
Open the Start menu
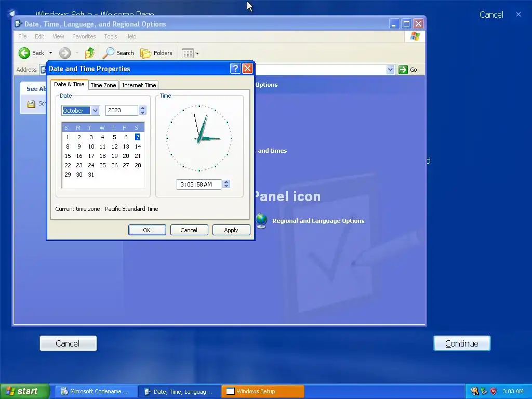tap(25, 391)
